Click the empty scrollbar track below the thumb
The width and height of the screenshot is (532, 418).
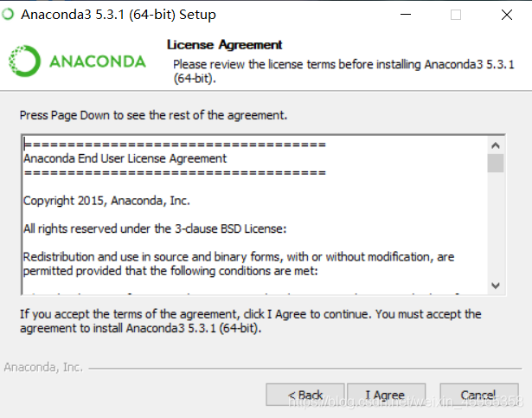(x=496, y=225)
